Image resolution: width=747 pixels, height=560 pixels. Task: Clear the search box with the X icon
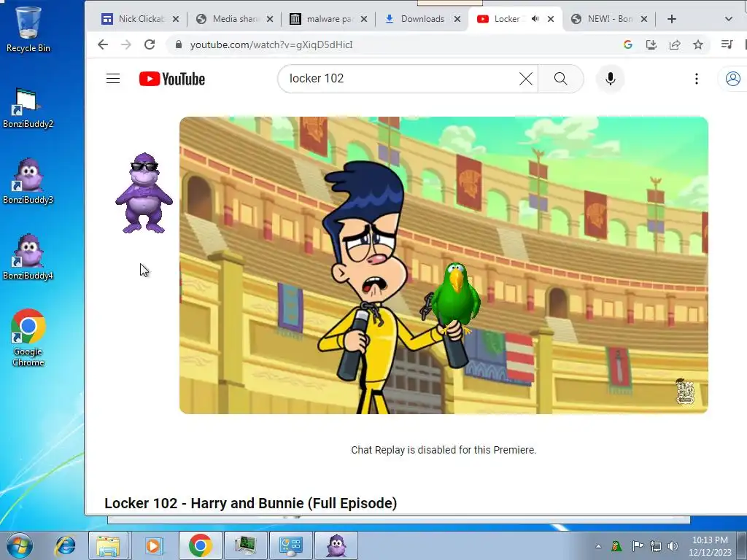pyautogui.click(x=525, y=79)
